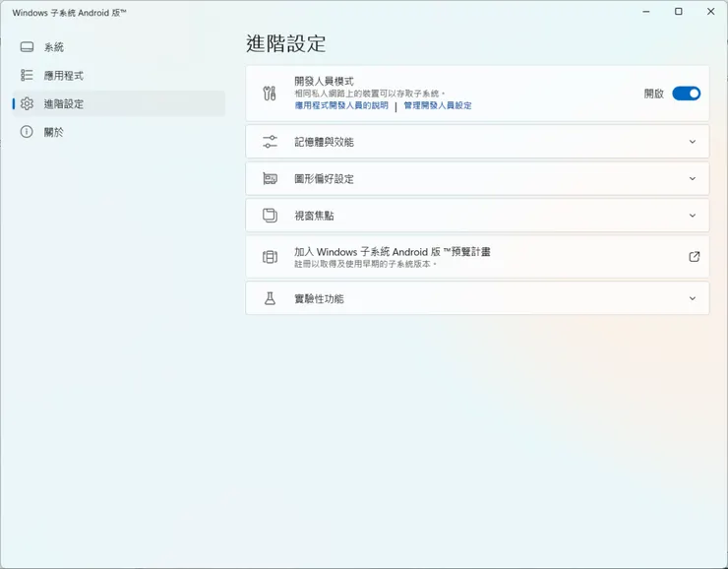Click the 圖形偏好設定 label text
Image resolution: width=728 pixels, height=569 pixels.
tap(324, 179)
